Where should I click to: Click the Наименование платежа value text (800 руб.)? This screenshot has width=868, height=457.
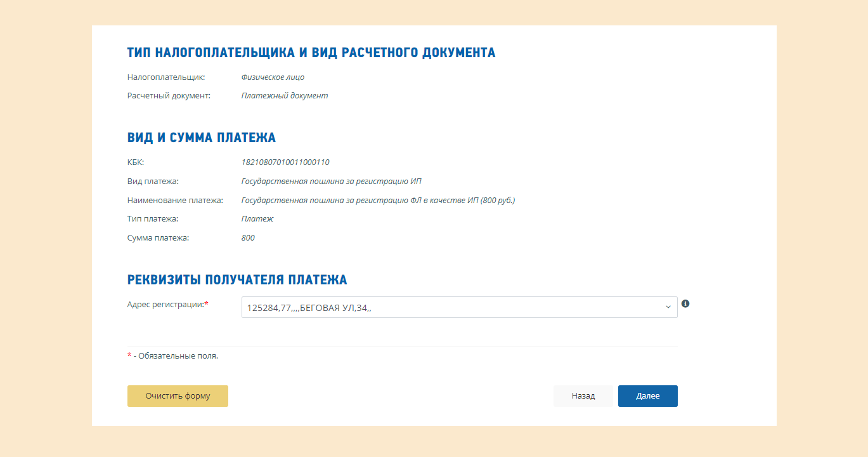point(378,201)
